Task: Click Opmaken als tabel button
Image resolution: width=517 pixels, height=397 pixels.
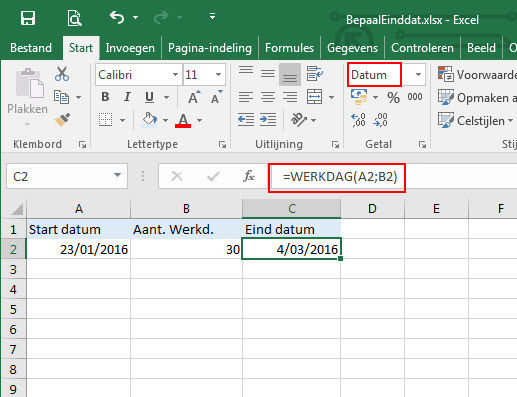Action: [x=477, y=98]
